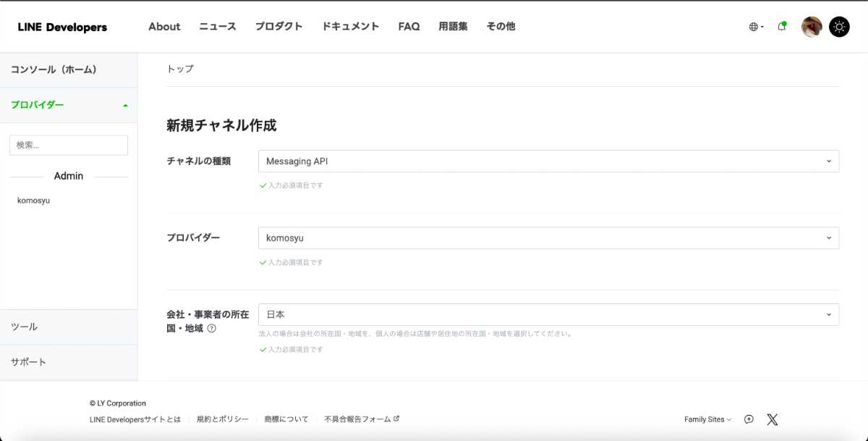Go to the LINE Developers home logo
Screen dimensions: 868x441
62,27
